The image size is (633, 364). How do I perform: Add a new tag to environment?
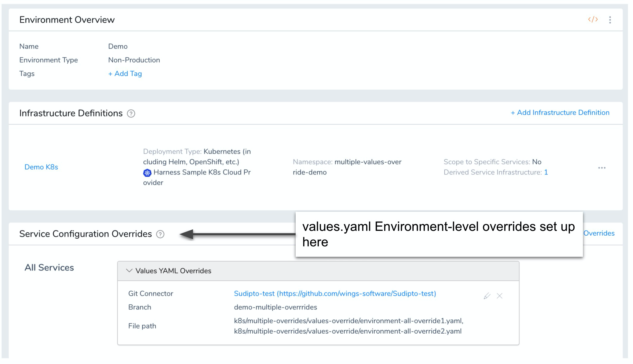[125, 74]
